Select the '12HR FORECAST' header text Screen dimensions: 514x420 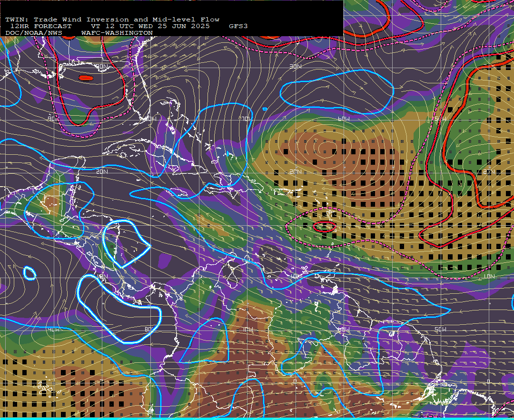click(x=40, y=26)
